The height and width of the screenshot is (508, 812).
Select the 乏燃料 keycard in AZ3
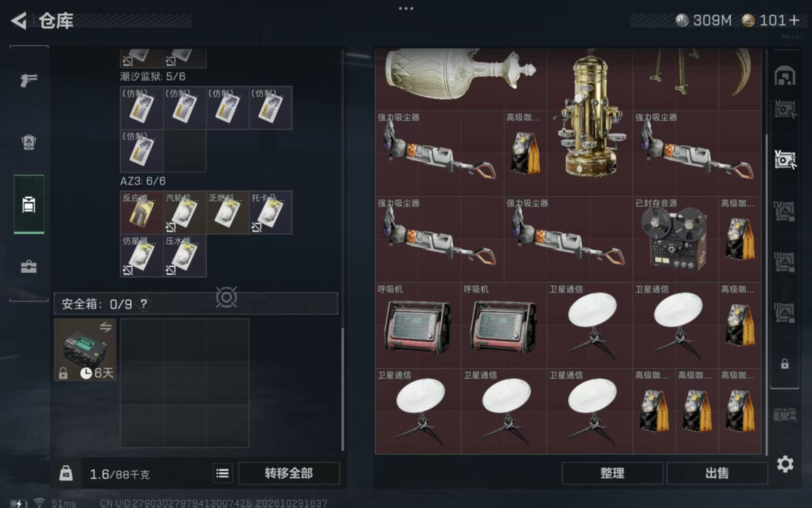click(227, 213)
